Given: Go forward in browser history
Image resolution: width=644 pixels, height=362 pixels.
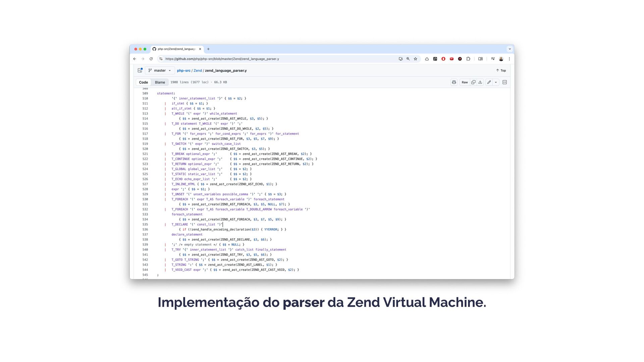Looking at the screenshot, I should pyautogui.click(x=143, y=59).
